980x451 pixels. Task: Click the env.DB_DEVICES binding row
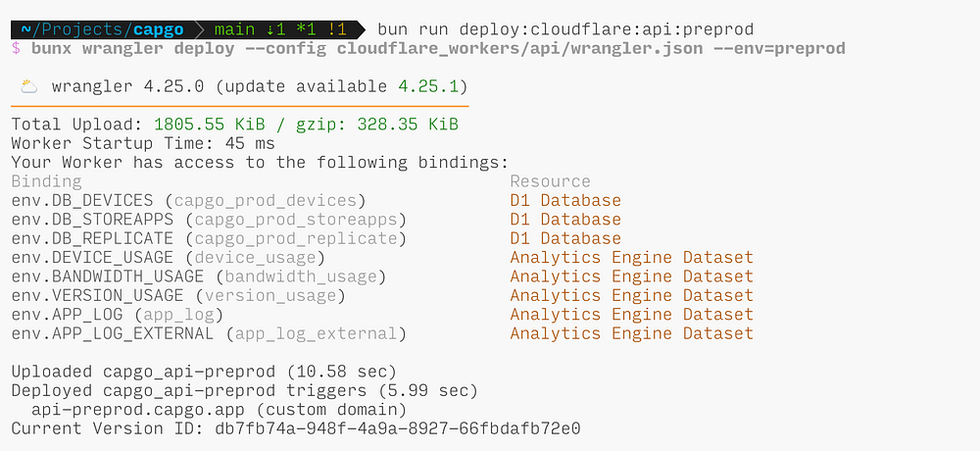point(188,200)
